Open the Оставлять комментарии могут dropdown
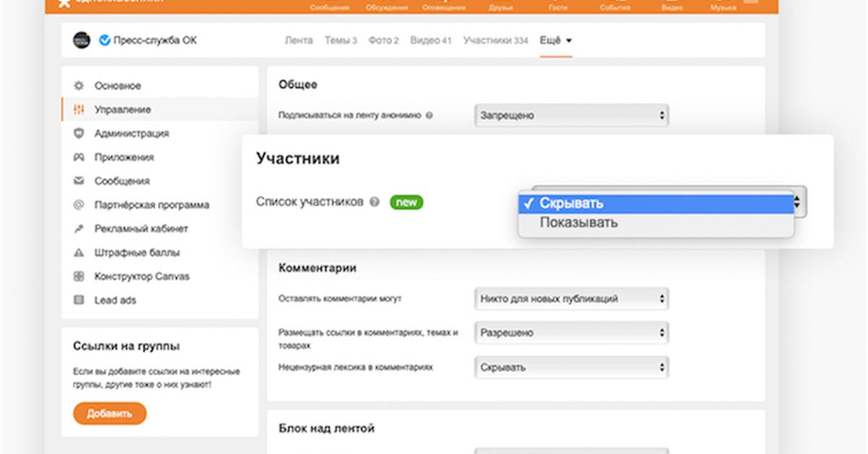868x454 pixels. pos(571,299)
